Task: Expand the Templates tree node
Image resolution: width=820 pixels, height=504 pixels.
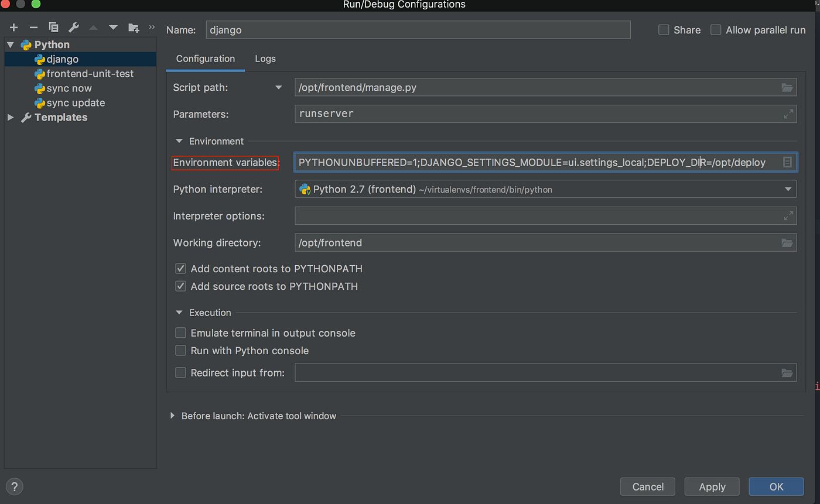Action: tap(10, 117)
